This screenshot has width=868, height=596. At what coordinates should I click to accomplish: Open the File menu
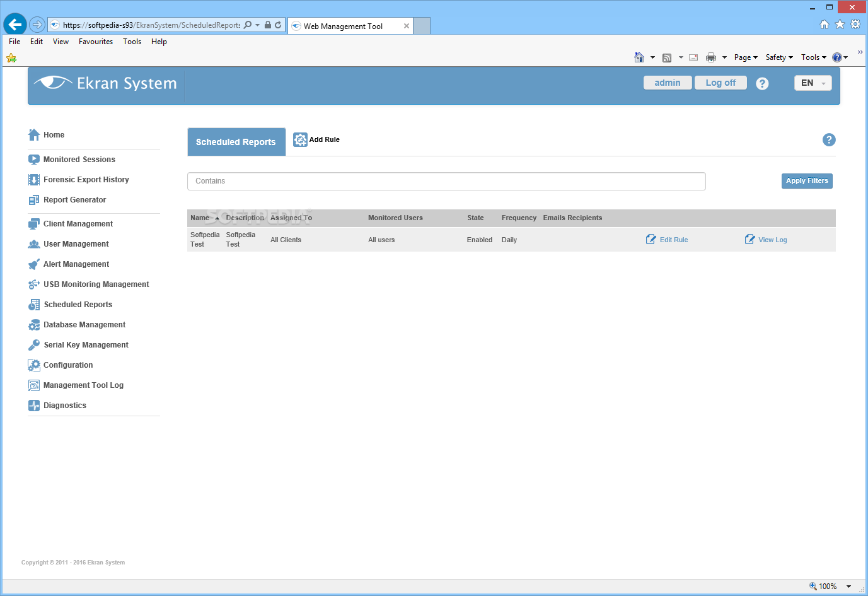14,42
